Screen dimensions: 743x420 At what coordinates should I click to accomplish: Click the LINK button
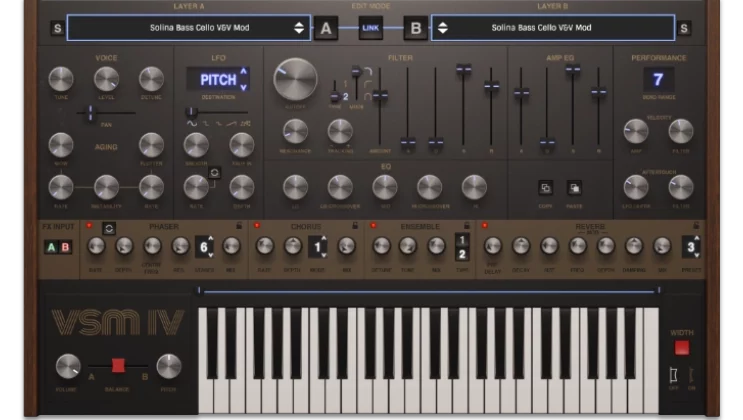370,28
